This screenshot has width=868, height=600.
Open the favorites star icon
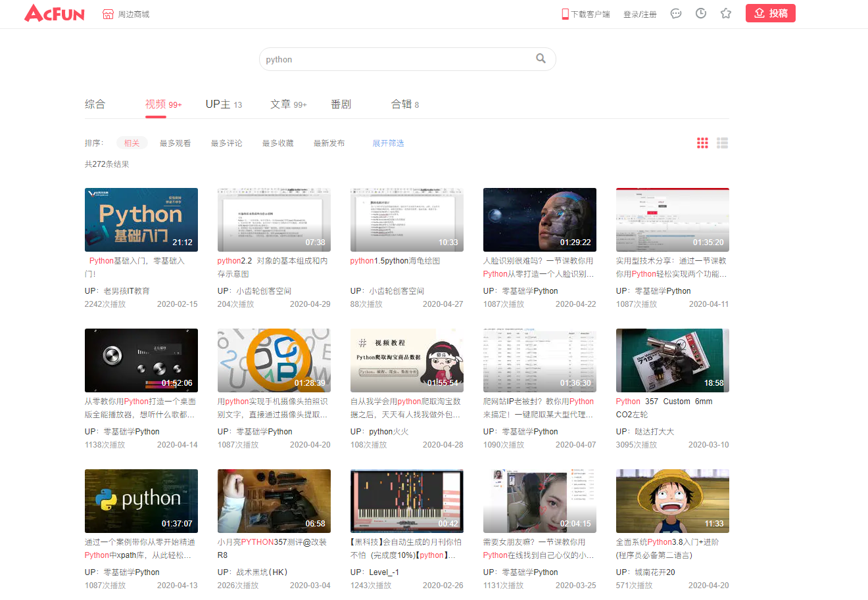pyautogui.click(x=726, y=13)
